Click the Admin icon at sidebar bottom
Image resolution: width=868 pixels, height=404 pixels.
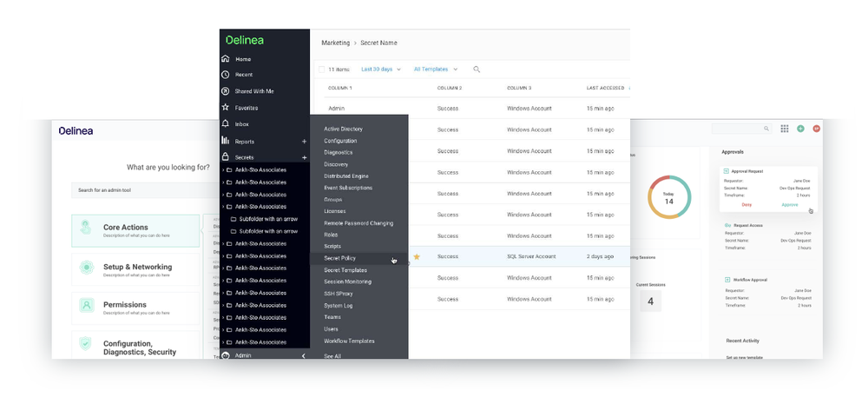[x=226, y=355]
